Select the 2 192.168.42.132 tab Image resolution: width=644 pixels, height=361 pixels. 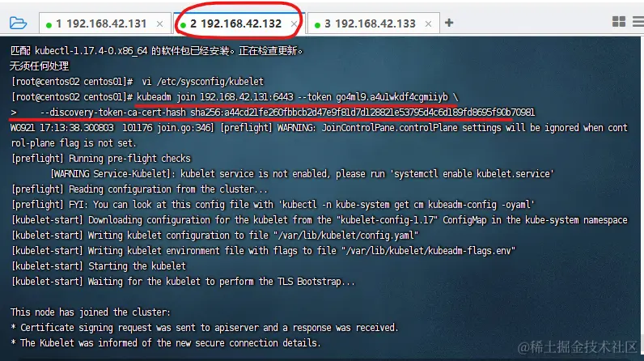point(235,23)
